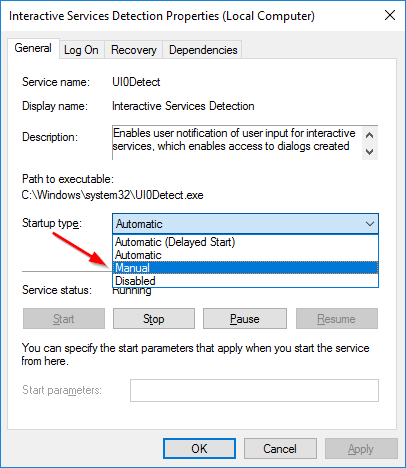
Task: Pause the service
Action: 245,319
